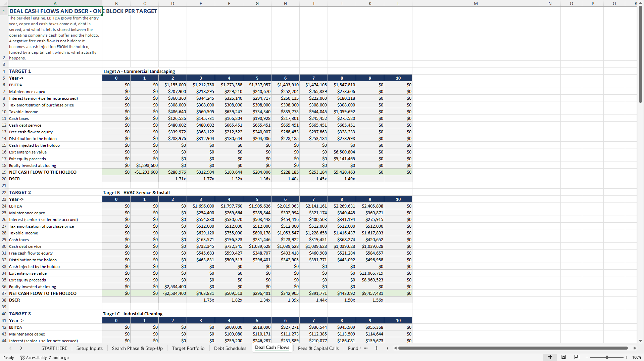This screenshot has height=361, width=644.
Task: Click horizontal scroll right arrow
Action: [635, 348]
